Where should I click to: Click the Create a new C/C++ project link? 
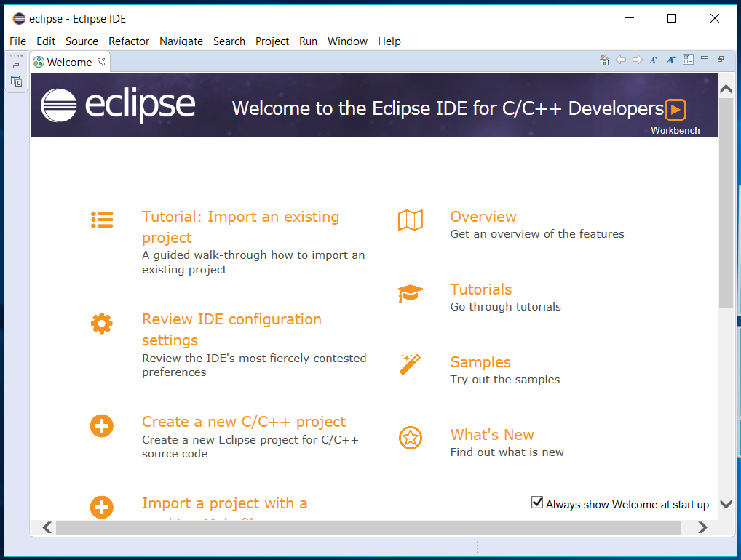[244, 422]
